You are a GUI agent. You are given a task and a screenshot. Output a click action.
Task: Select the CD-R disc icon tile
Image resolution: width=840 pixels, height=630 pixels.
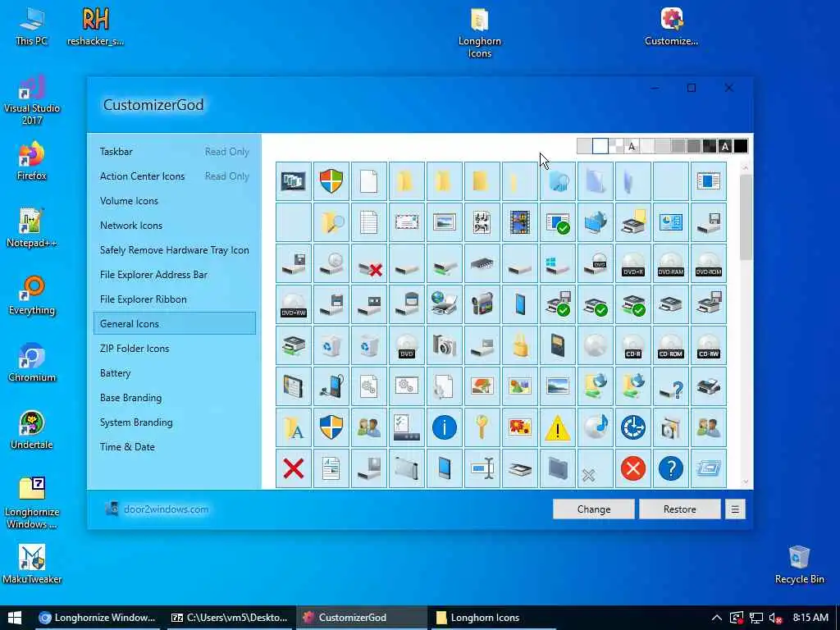[632, 345]
